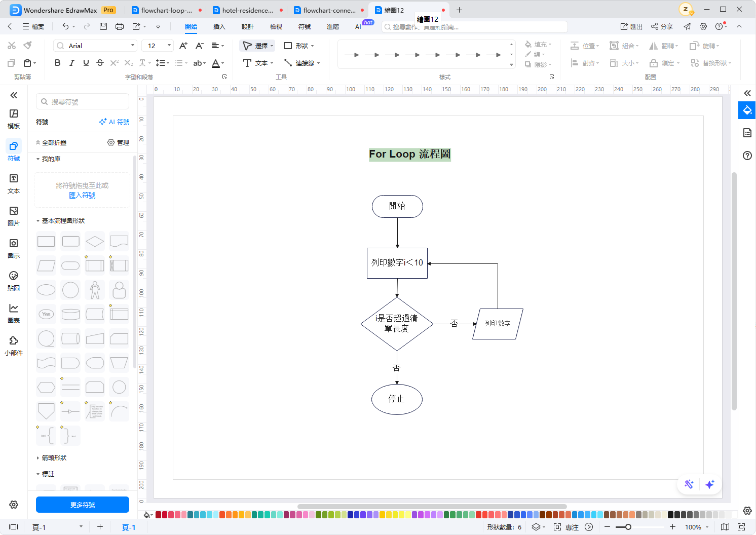Pick the diamond decision shape in library

click(x=95, y=241)
